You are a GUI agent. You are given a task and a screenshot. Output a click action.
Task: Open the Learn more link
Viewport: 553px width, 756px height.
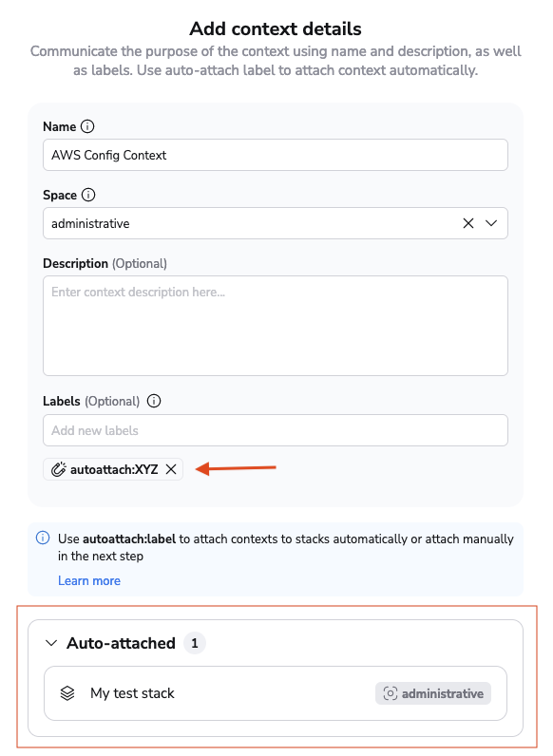click(x=89, y=581)
